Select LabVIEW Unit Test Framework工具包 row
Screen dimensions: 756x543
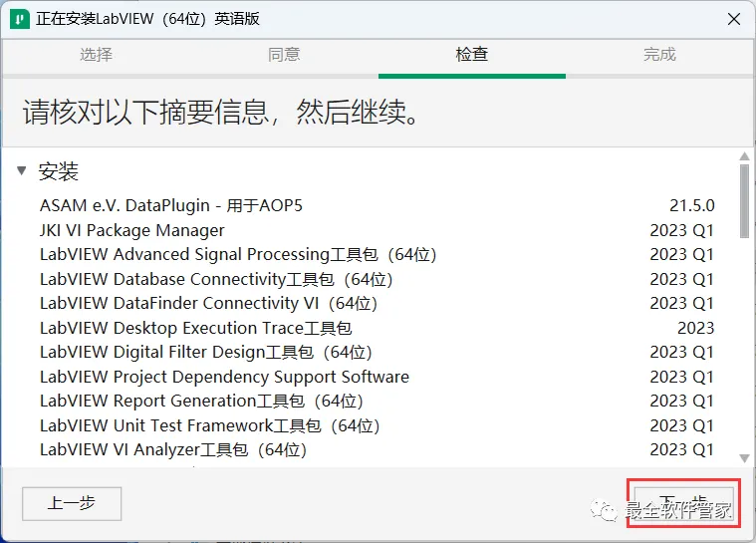(378, 425)
